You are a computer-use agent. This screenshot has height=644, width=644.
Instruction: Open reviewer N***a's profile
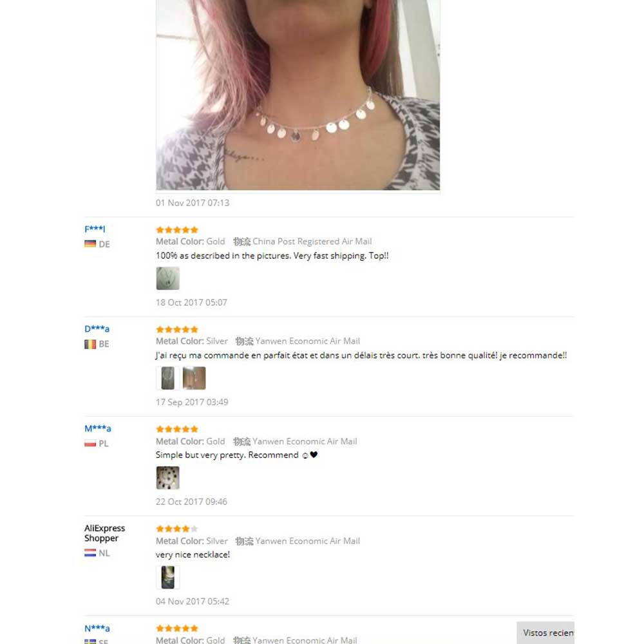pos(97,628)
